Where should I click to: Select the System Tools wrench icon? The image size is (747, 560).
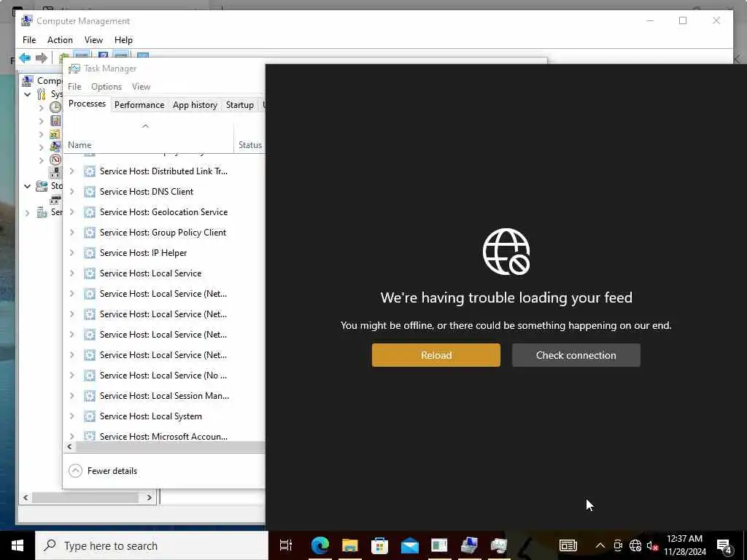pyautogui.click(x=42, y=94)
